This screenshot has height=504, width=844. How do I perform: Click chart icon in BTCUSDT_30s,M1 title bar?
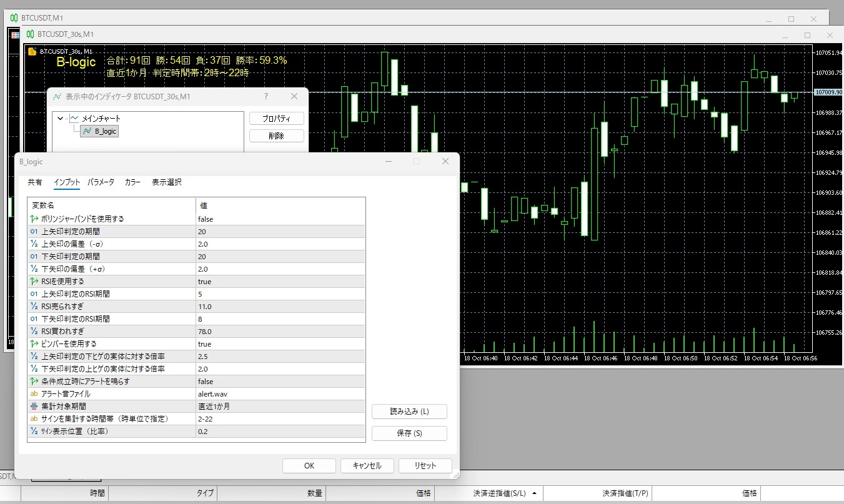click(x=30, y=34)
